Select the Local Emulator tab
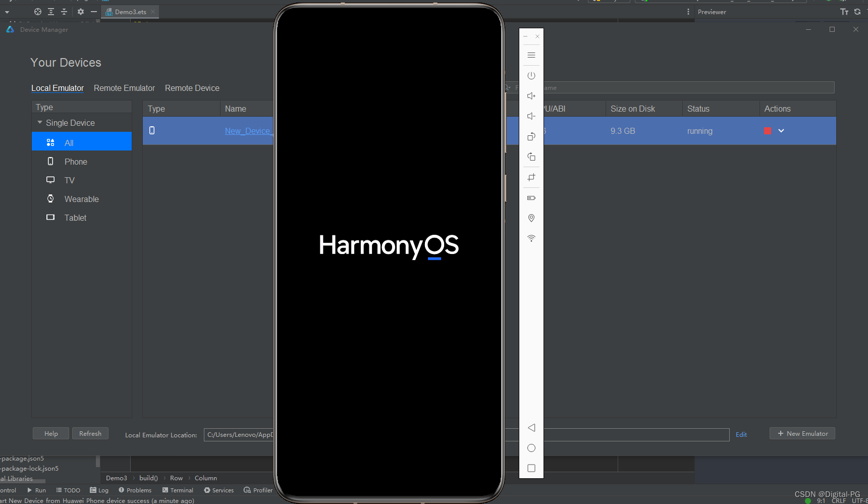The height and width of the screenshot is (504, 868). pos(58,88)
